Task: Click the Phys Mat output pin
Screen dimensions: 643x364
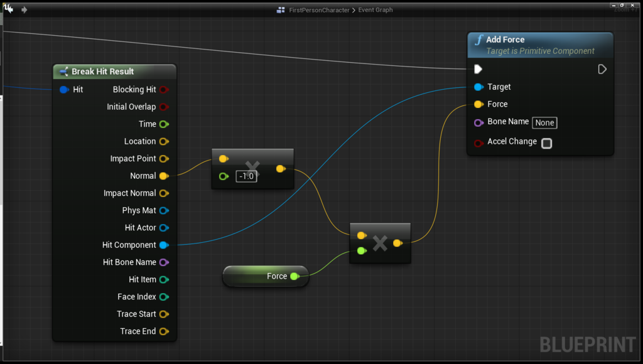Action: click(x=164, y=210)
